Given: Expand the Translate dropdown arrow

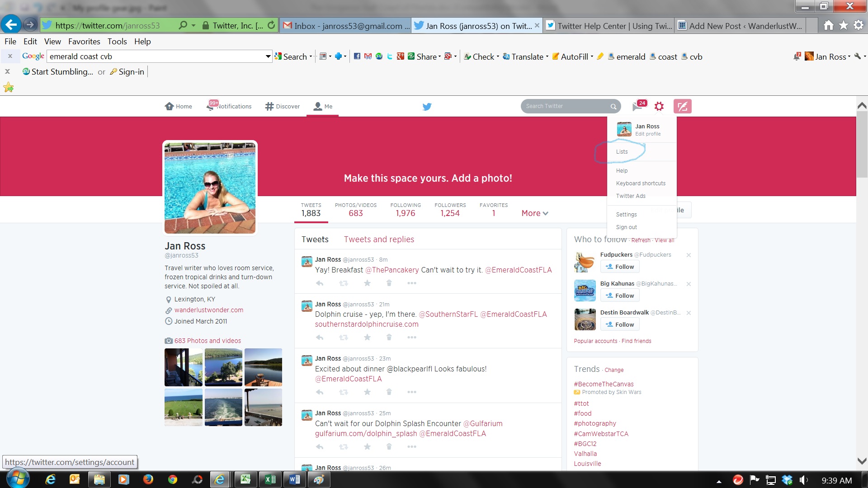Looking at the screenshot, I should 547,57.
